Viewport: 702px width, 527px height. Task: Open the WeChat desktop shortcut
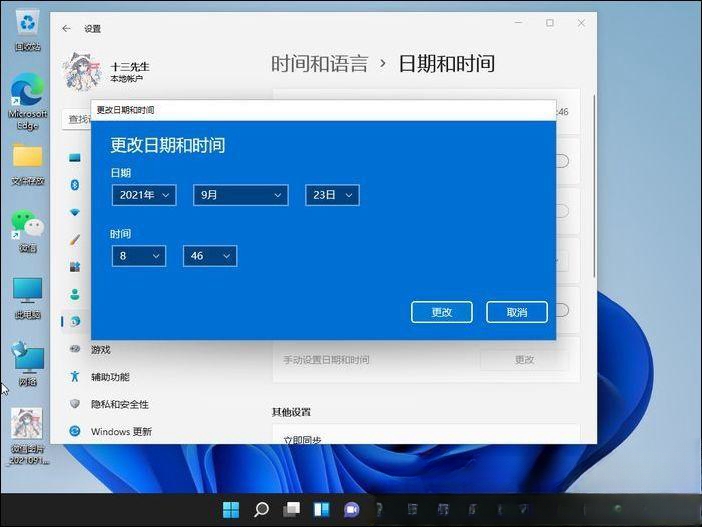tap(27, 231)
